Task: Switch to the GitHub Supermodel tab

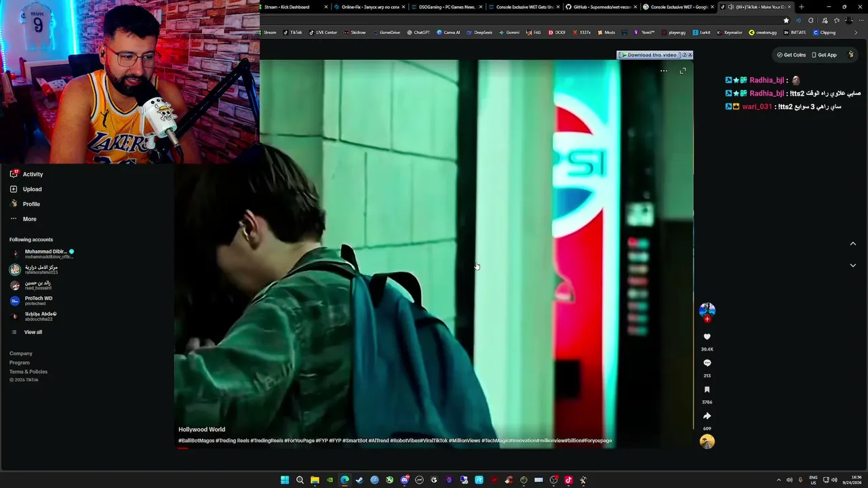Action: tap(601, 7)
